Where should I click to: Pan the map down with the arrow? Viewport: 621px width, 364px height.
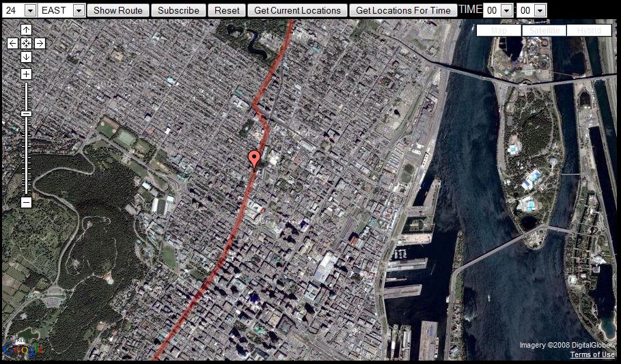pyautogui.click(x=26, y=57)
